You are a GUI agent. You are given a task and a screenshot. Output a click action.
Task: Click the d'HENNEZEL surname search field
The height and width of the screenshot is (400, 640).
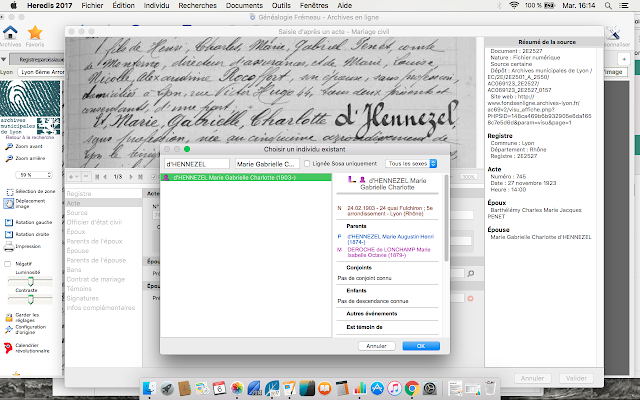coord(197,164)
